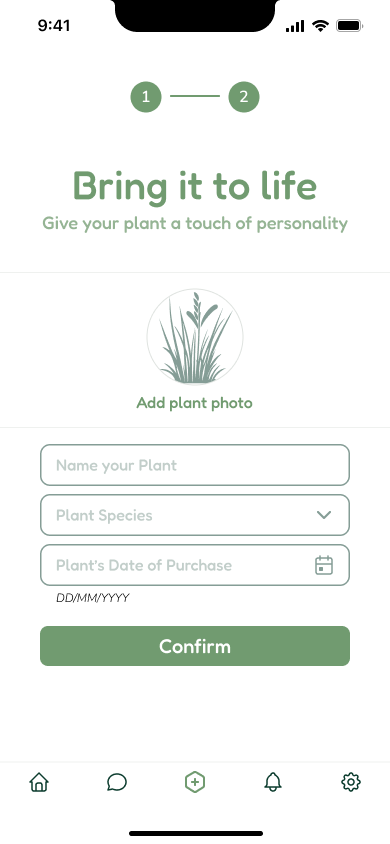Open the settings gear icon

(x=351, y=782)
